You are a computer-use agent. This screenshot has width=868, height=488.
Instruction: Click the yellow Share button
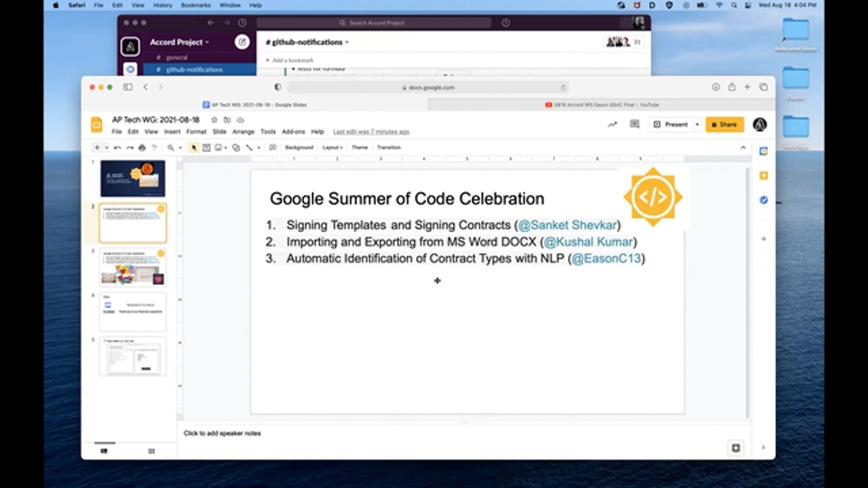(x=724, y=124)
